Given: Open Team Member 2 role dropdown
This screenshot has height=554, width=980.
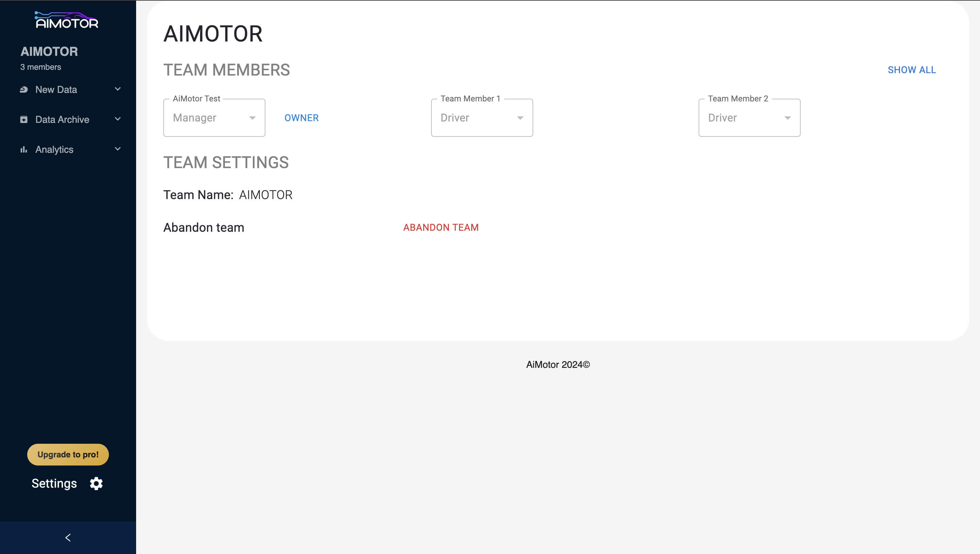Looking at the screenshot, I should point(749,118).
